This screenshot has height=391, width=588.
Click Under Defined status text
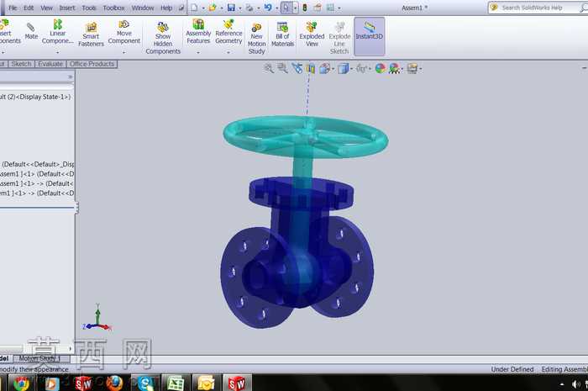[512, 369]
